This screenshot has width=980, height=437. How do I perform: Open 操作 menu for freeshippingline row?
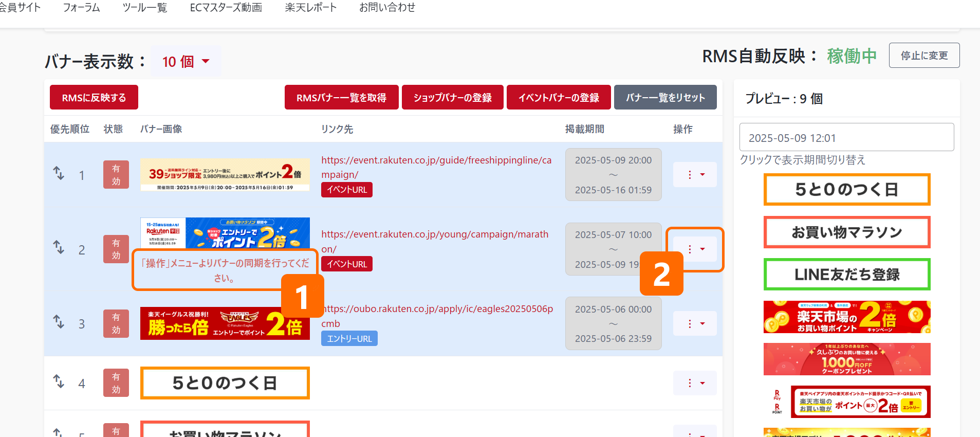(x=695, y=175)
